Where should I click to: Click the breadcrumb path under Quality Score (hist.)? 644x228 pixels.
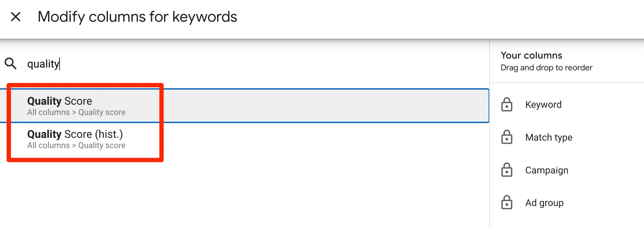(x=76, y=145)
